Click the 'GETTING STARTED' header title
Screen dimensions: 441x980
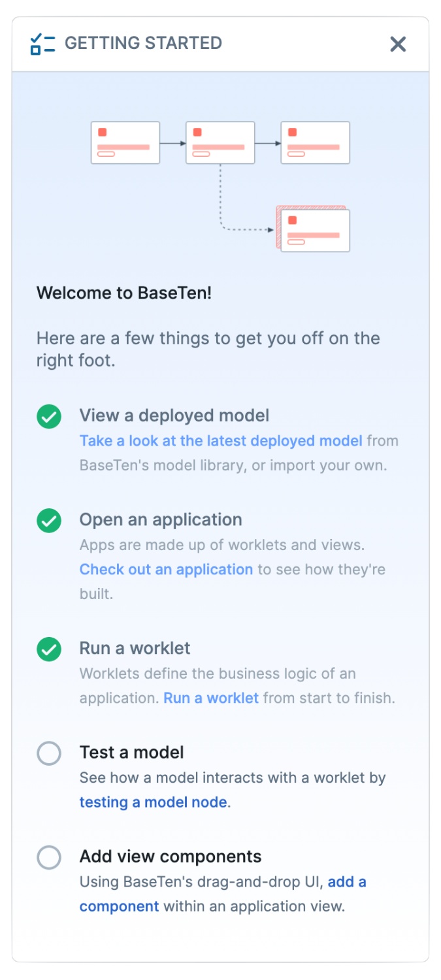pos(143,43)
